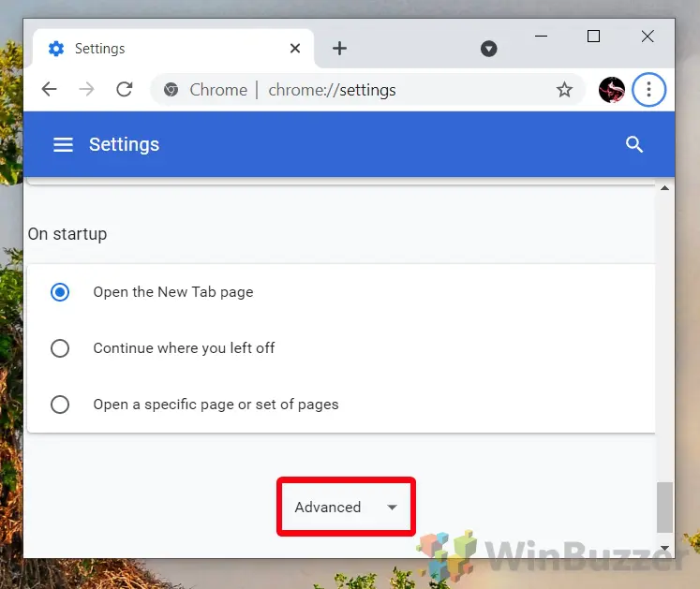700x589 pixels.
Task: Close the Settings tab
Action: (295, 49)
